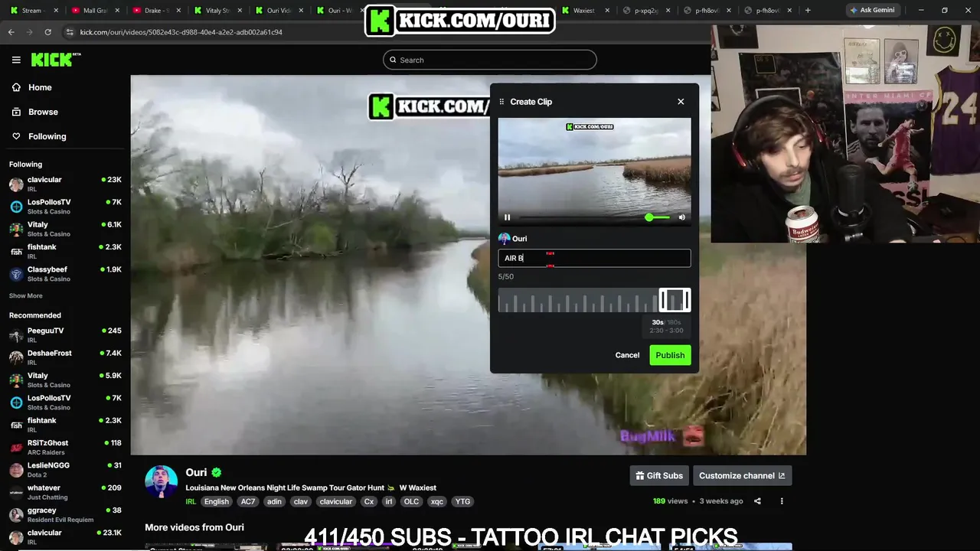This screenshot has height=551, width=980.
Task: Click RSiTzGhost avatar icon
Action: [x=16, y=447]
